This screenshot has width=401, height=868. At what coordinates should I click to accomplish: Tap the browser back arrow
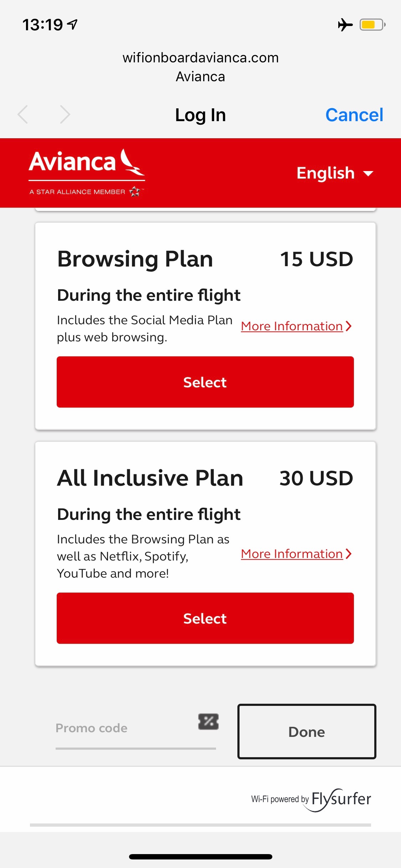point(23,114)
